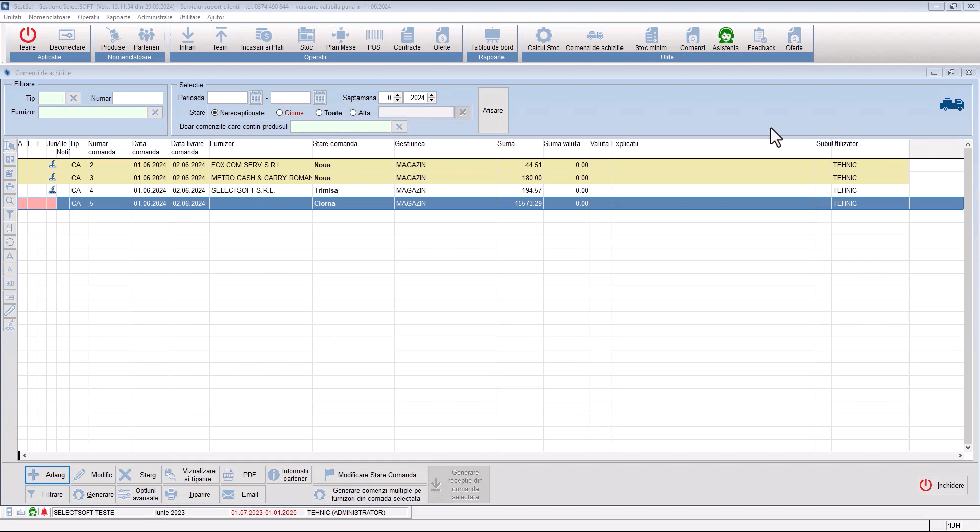Screen dimensions: 980x532
Task: Increase the Saptamana week number
Action: click(398, 95)
